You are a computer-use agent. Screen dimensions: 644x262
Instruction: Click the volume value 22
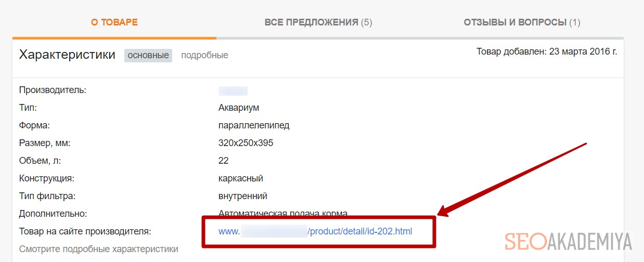[x=224, y=161]
